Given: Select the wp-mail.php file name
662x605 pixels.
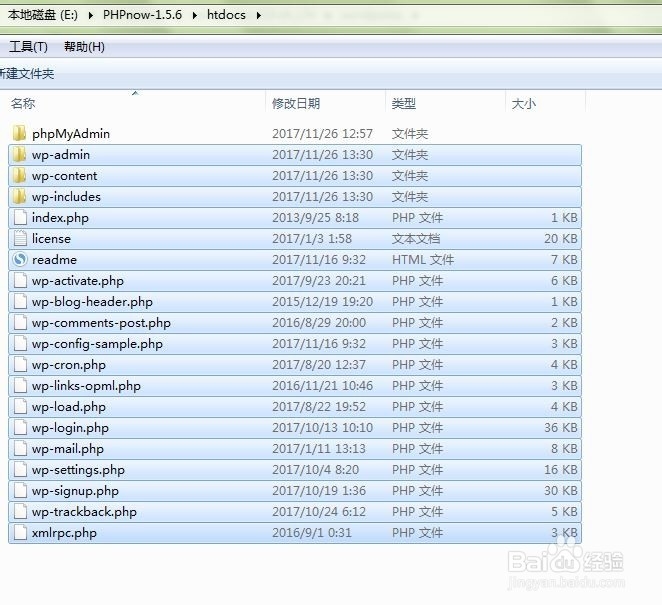Looking at the screenshot, I should pos(68,449).
